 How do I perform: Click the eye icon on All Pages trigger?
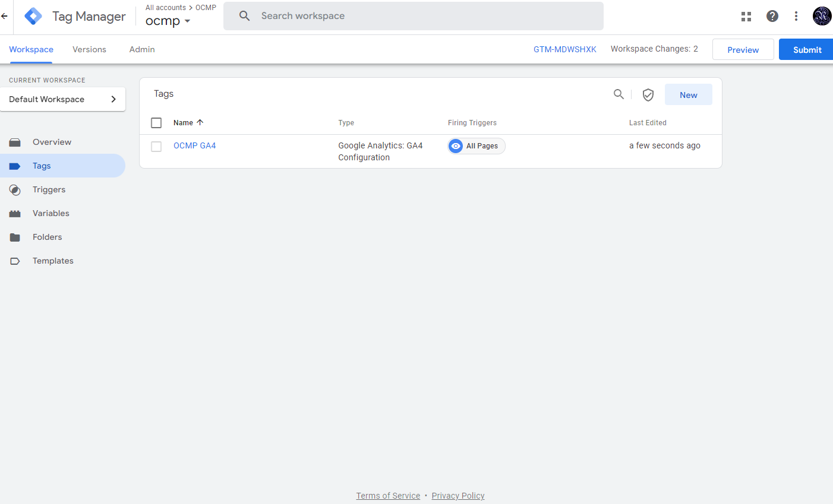(x=456, y=146)
